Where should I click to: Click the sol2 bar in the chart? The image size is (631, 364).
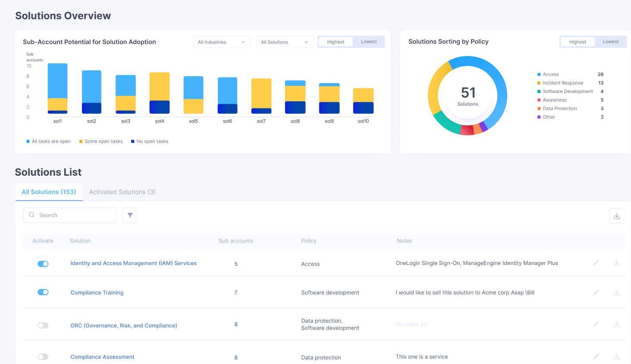(91, 92)
